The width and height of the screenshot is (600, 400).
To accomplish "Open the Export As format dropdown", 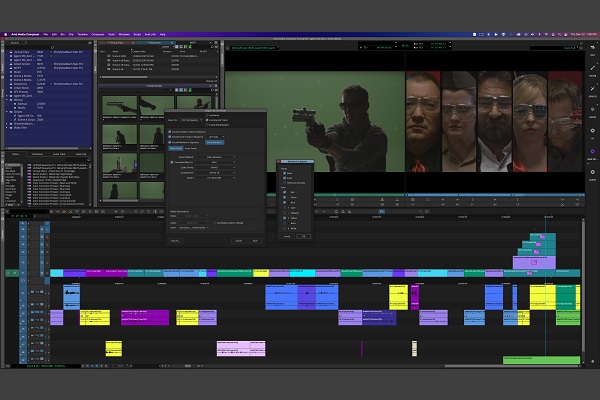I will (x=191, y=120).
